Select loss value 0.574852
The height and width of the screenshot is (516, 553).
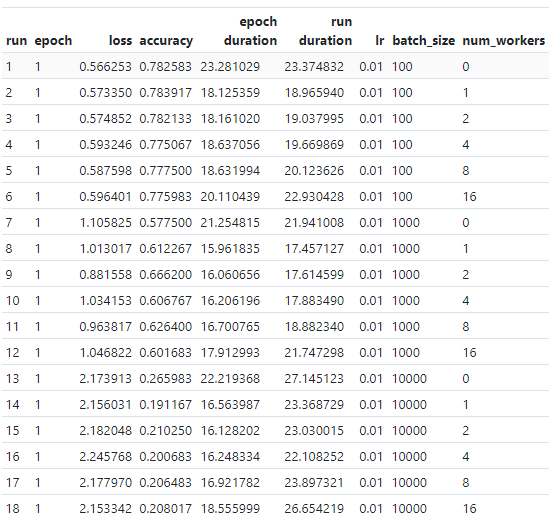point(105,119)
